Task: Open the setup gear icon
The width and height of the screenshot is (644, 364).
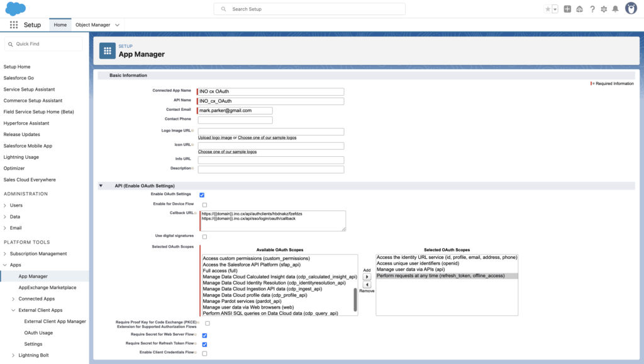Action: (604, 9)
